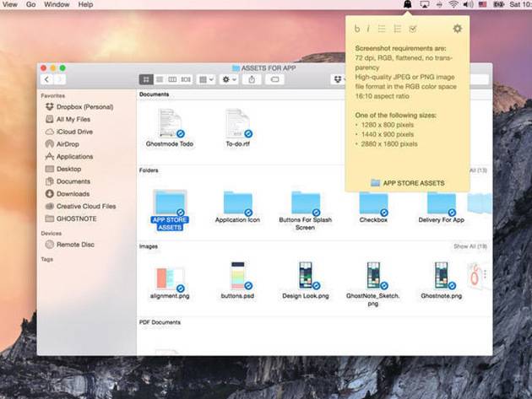Select Creative Cloud Files in sidebar
The height and width of the screenshot is (399, 532).
point(86,206)
